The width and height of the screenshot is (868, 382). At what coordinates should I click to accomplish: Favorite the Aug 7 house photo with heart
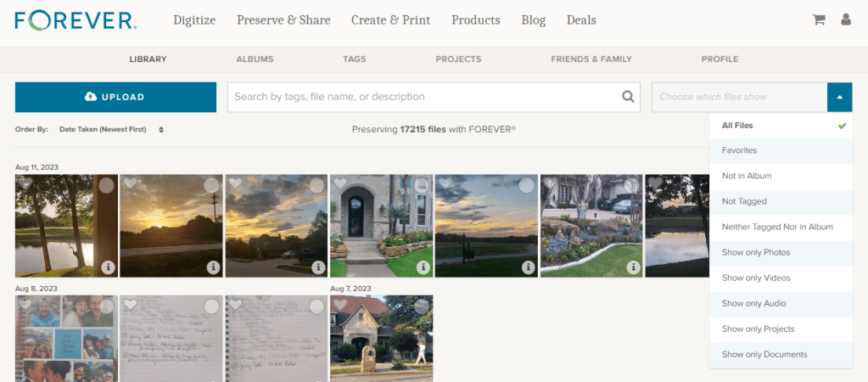tap(340, 304)
